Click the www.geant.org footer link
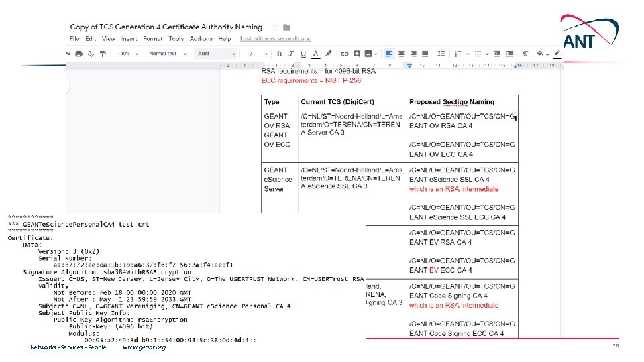Screen dimensions: 644x362 (x=144, y=347)
